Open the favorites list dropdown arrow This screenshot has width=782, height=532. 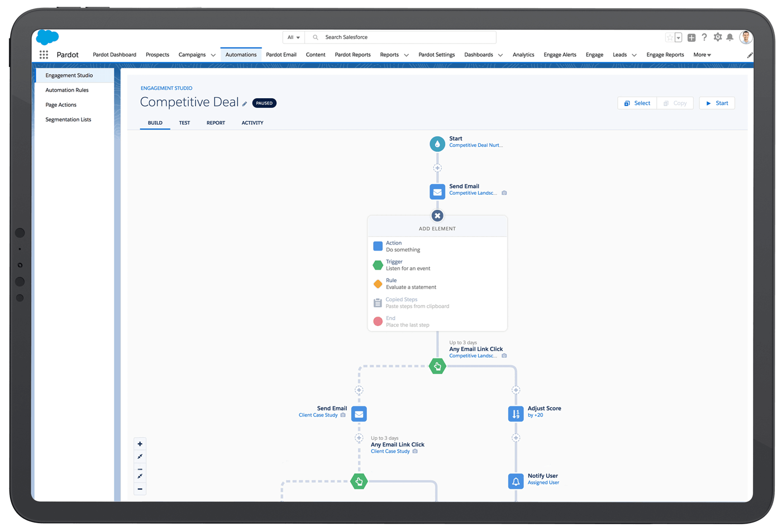678,37
